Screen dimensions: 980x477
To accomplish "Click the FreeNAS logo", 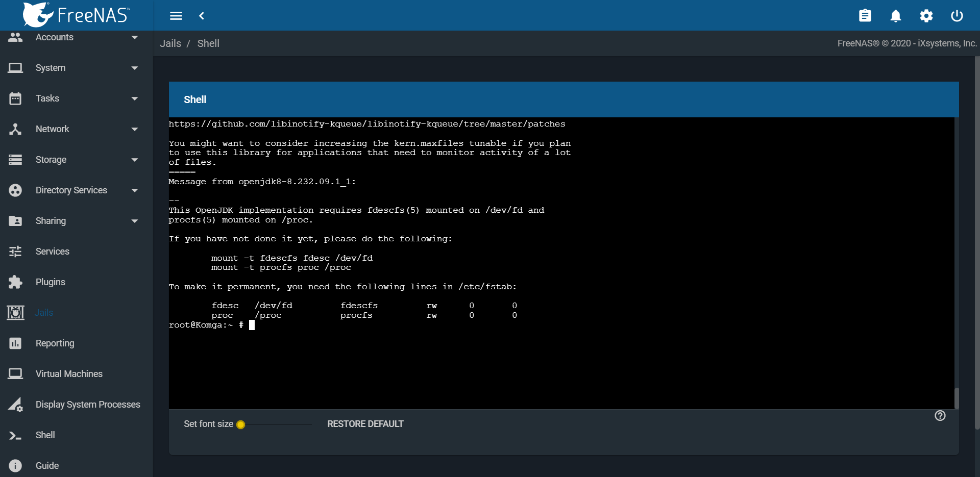I will 76,15.
